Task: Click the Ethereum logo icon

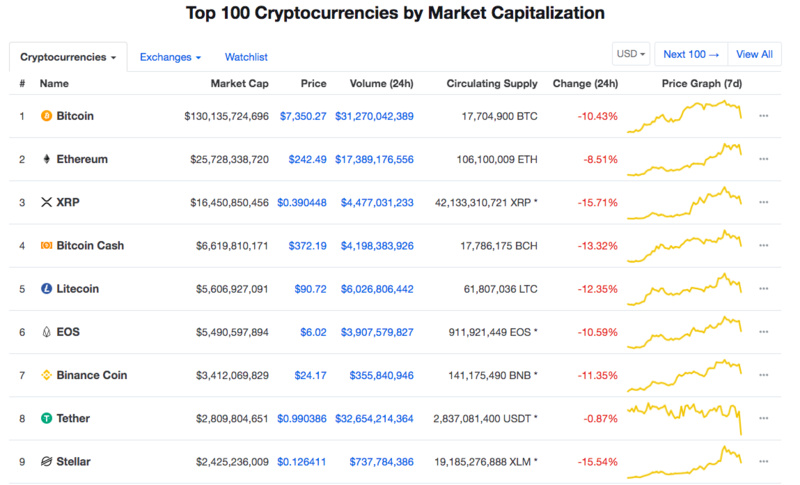Action: 46,159
